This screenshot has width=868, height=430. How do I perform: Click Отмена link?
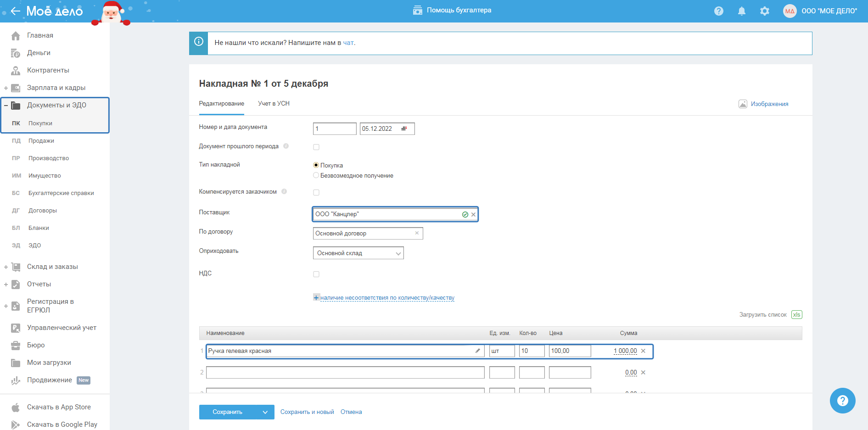pyautogui.click(x=351, y=412)
